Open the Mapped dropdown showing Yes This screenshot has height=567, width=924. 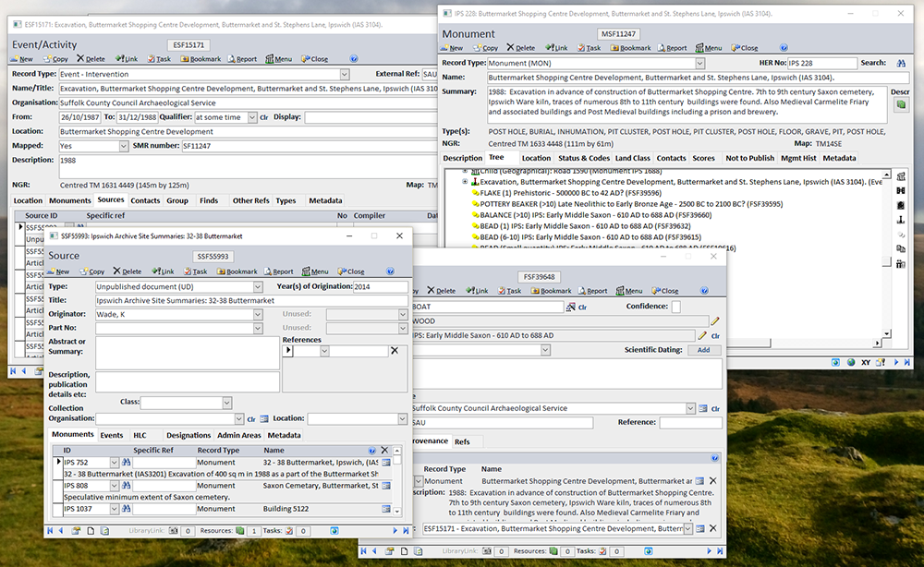tap(123, 145)
